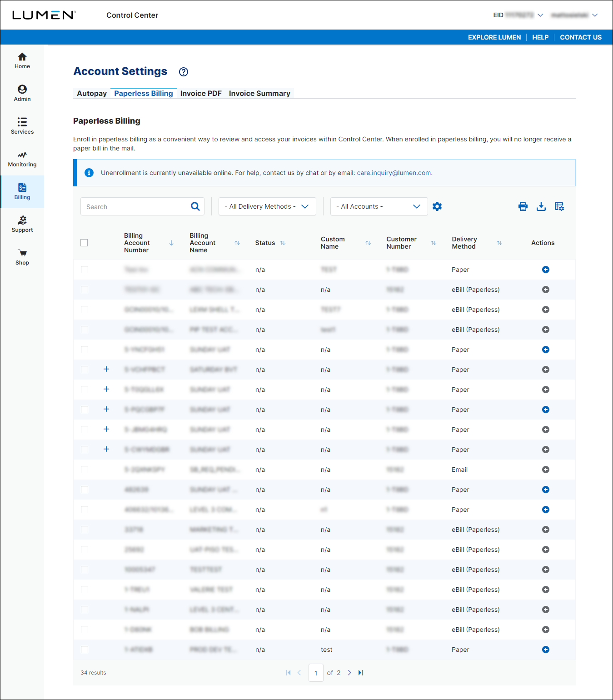The image size is (613, 700).
Task: Click the search magnifier icon
Action: click(195, 206)
